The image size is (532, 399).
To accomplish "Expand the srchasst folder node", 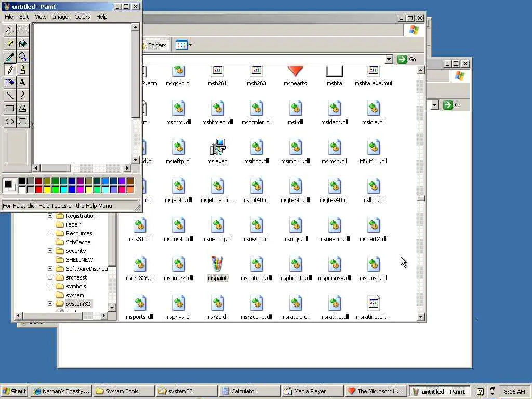I will [50, 277].
